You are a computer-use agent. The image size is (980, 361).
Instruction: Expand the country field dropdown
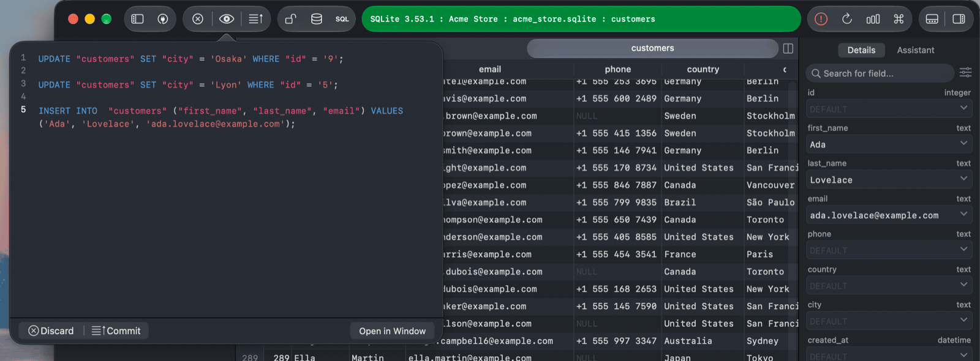(x=964, y=285)
